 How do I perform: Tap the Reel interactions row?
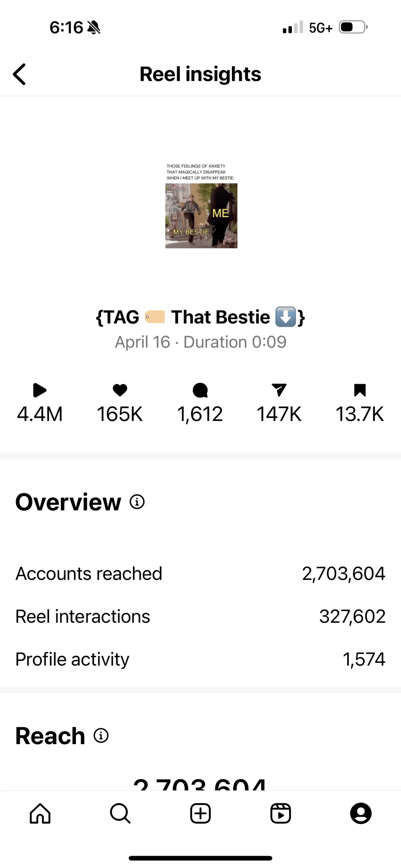point(200,616)
